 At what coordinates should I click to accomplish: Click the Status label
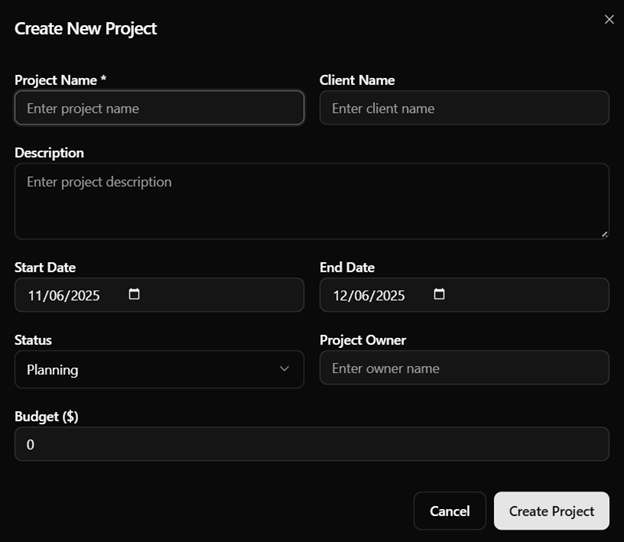coord(33,340)
